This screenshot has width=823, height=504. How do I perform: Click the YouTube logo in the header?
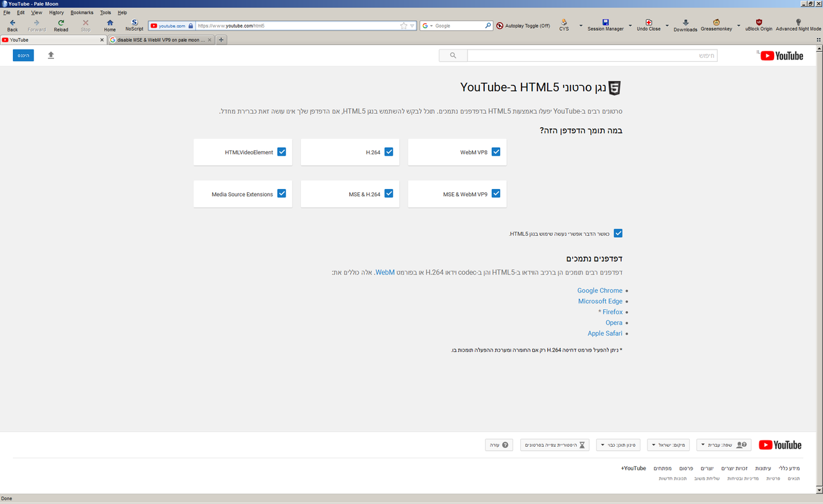781,56
